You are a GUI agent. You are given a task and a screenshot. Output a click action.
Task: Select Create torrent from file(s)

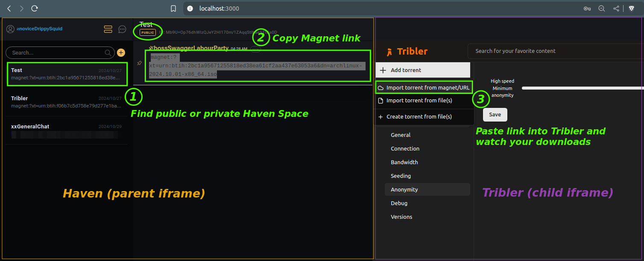coord(419,116)
